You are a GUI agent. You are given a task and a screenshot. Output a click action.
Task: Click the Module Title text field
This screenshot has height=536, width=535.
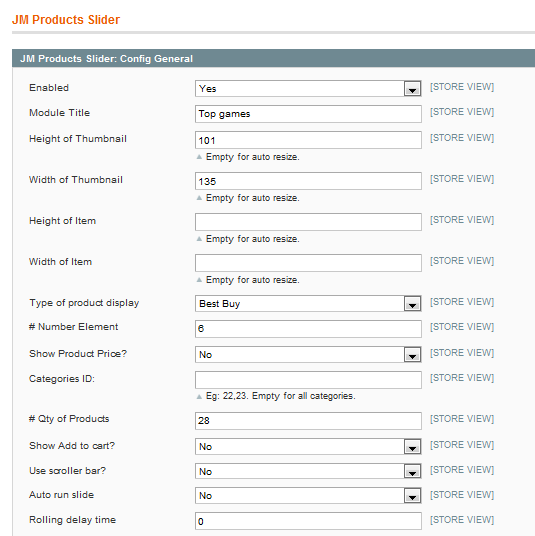(x=308, y=114)
